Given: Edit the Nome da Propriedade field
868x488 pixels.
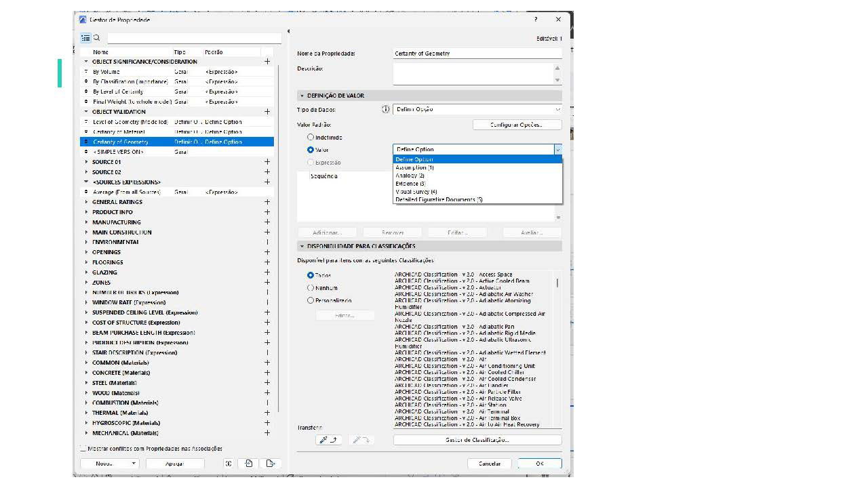Looking at the screenshot, I should (477, 54).
